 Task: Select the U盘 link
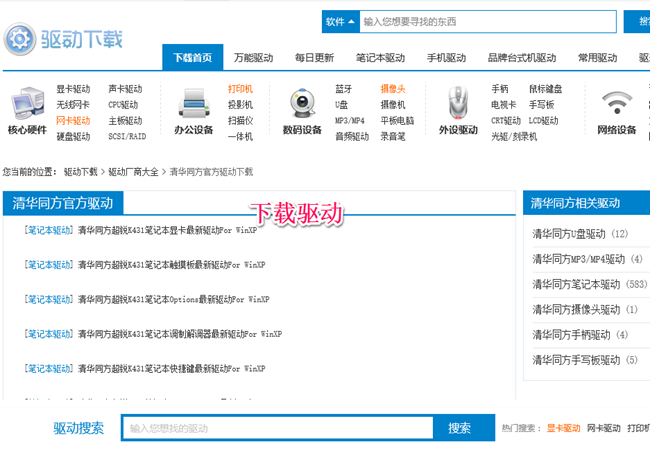tap(342, 105)
